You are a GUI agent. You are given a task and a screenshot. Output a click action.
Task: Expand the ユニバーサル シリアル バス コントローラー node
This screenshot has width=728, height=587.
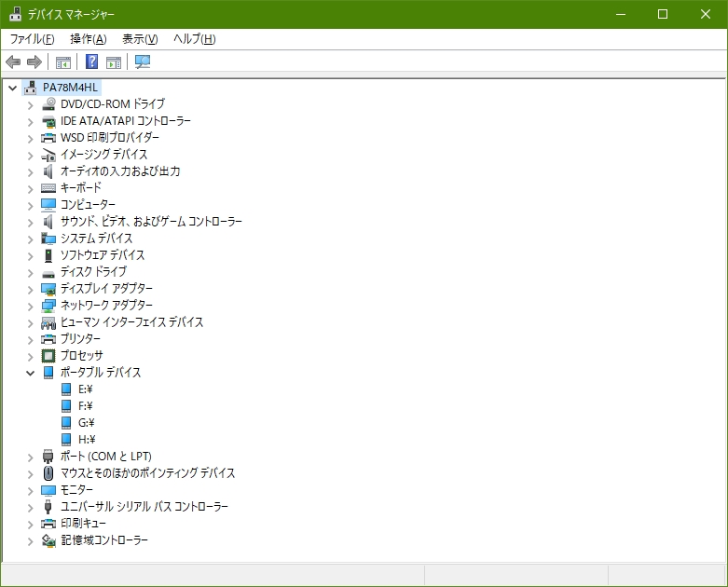tap(30, 508)
